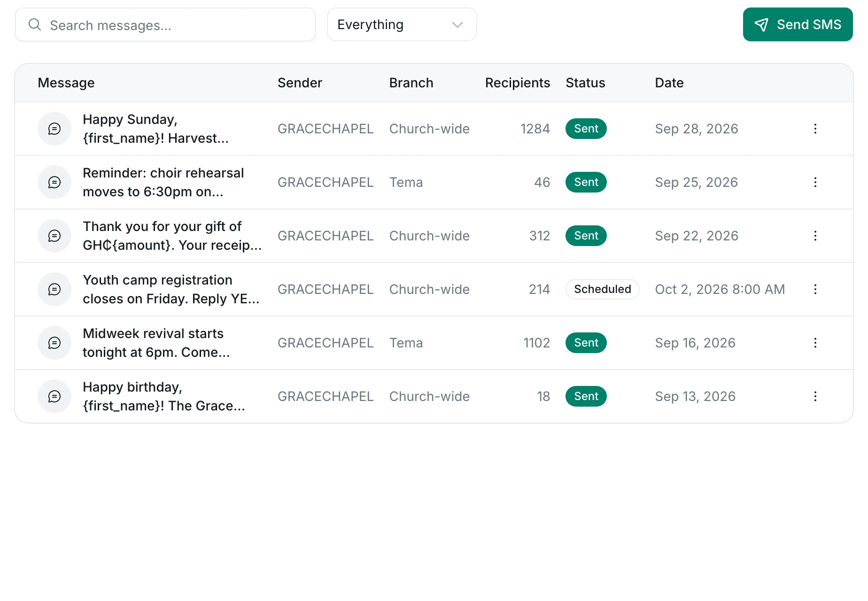Open the Everything filter dropdown
868x601 pixels.
(402, 24)
